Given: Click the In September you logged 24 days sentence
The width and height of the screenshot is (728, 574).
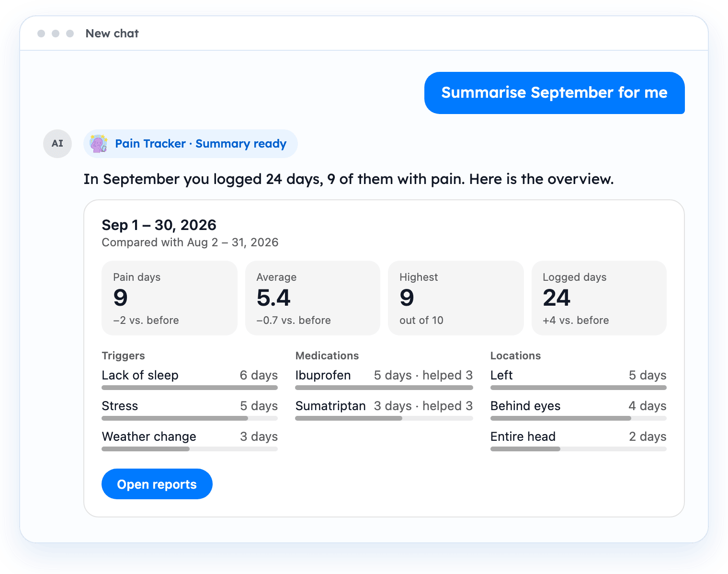Looking at the screenshot, I should point(349,179).
